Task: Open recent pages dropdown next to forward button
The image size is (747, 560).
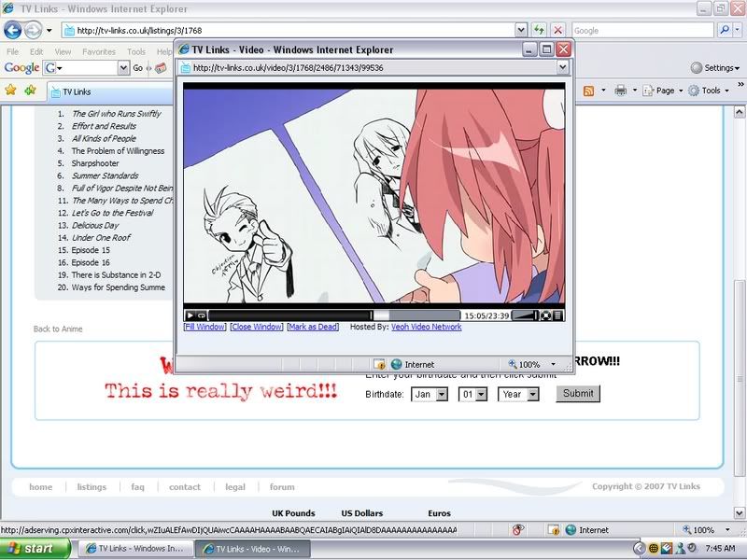Action: pyautogui.click(x=49, y=31)
